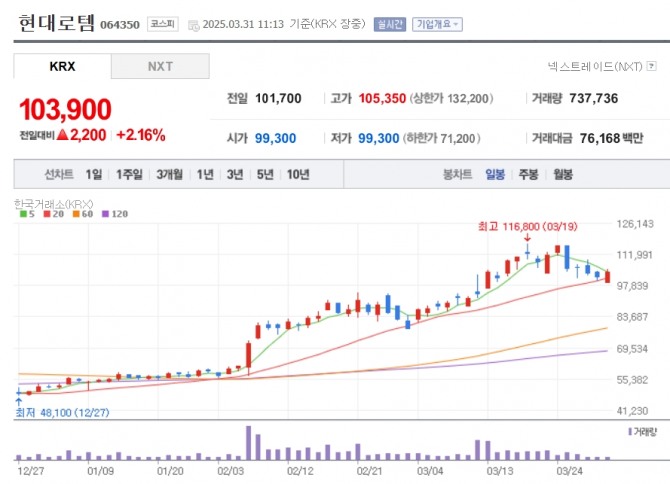Viewport: 670px width, 484px height.
Task: Click the calendar icon beside the date
Action: pyautogui.click(x=194, y=25)
